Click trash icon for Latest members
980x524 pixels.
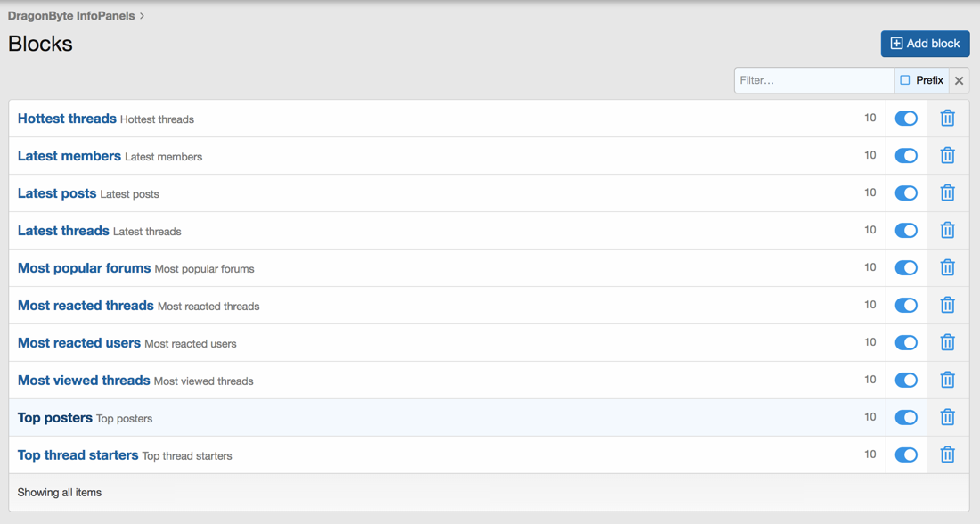tap(947, 156)
